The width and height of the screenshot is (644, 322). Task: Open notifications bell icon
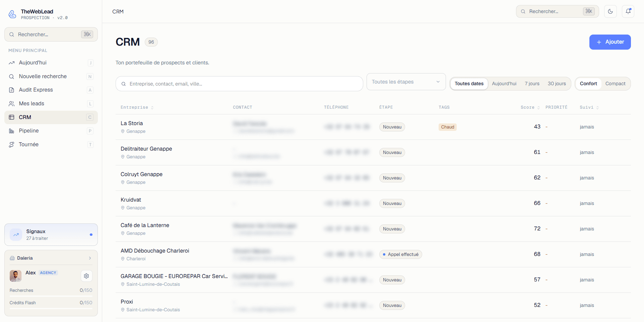[628, 11]
